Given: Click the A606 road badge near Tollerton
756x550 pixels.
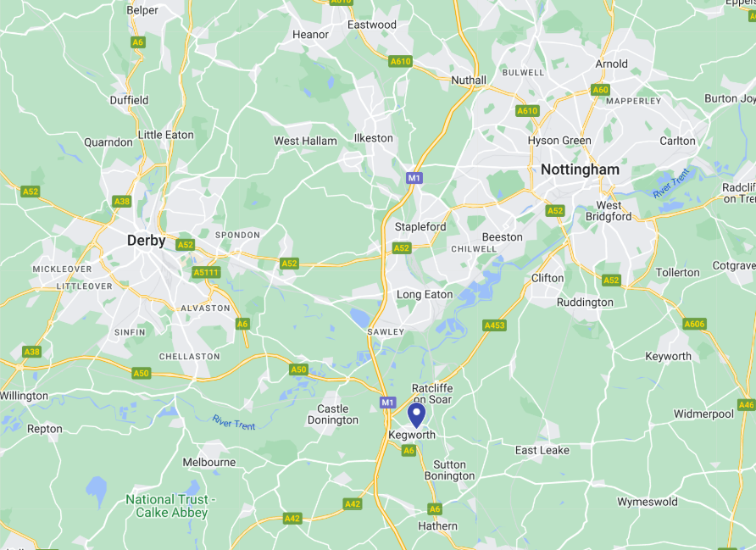Looking at the screenshot, I should coord(695,324).
